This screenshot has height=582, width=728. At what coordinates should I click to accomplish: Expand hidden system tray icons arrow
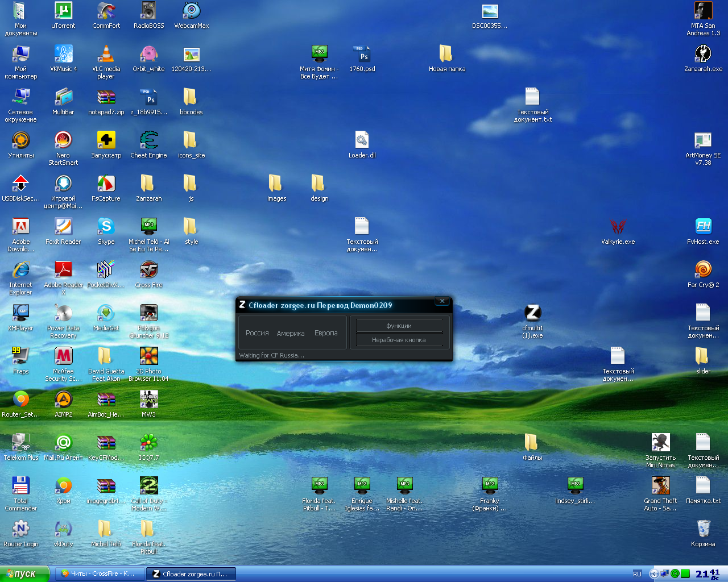(653, 574)
